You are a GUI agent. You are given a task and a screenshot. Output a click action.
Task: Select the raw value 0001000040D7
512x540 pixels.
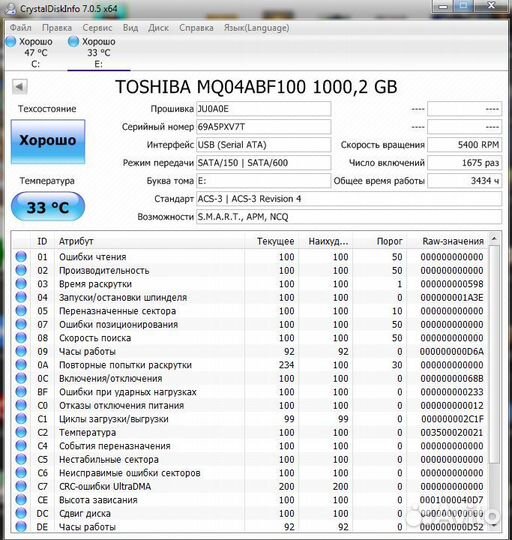tap(452, 500)
